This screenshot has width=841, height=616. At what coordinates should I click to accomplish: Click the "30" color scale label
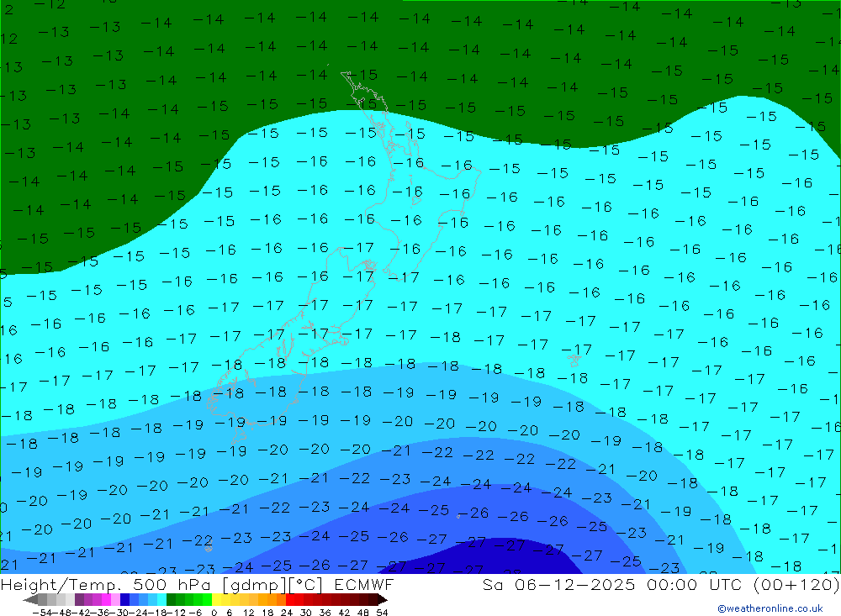[306, 613]
